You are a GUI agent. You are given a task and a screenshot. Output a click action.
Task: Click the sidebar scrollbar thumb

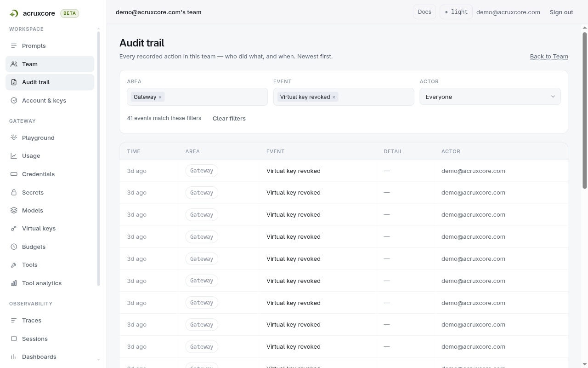[x=98, y=159]
